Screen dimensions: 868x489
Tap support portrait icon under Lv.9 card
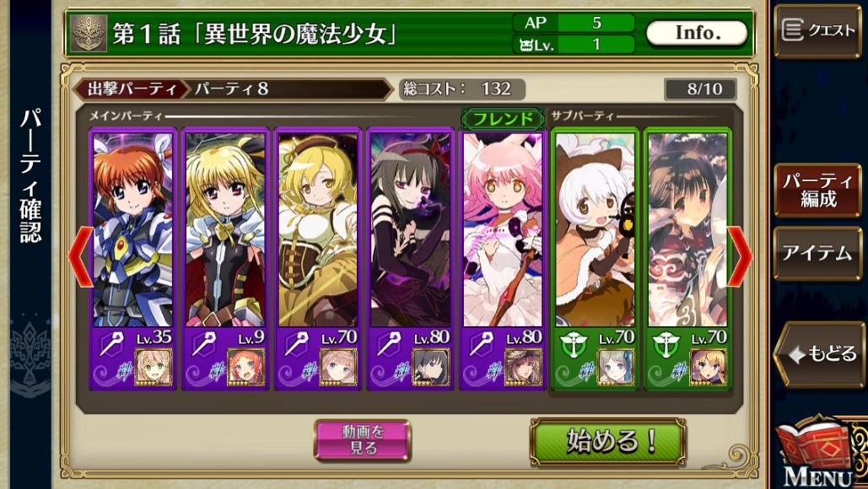(245, 366)
